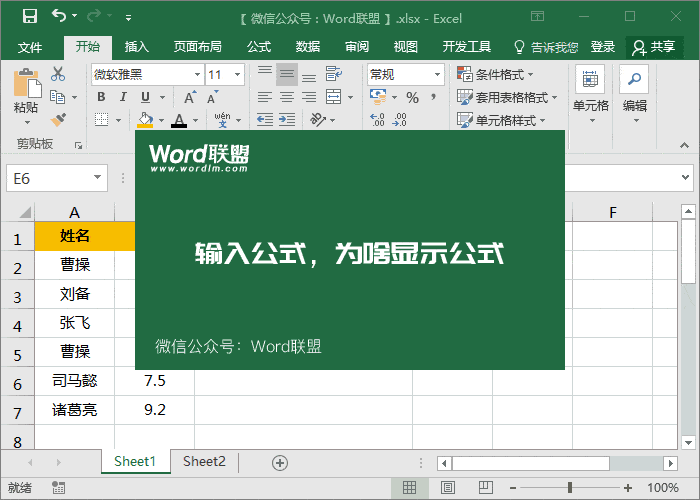This screenshot has width=700, height=500.
Task: Open the font name dropdown
Action: (x=196, y=74)
